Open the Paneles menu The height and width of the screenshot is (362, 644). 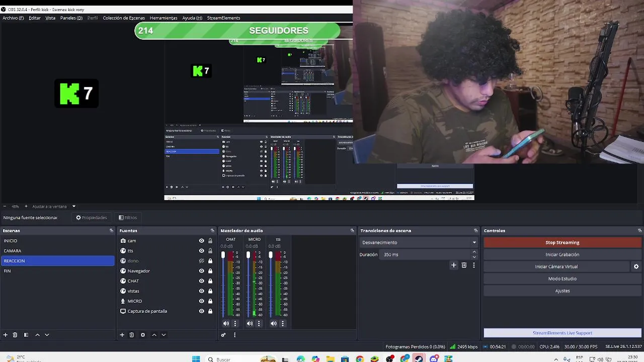pos(71,18)
